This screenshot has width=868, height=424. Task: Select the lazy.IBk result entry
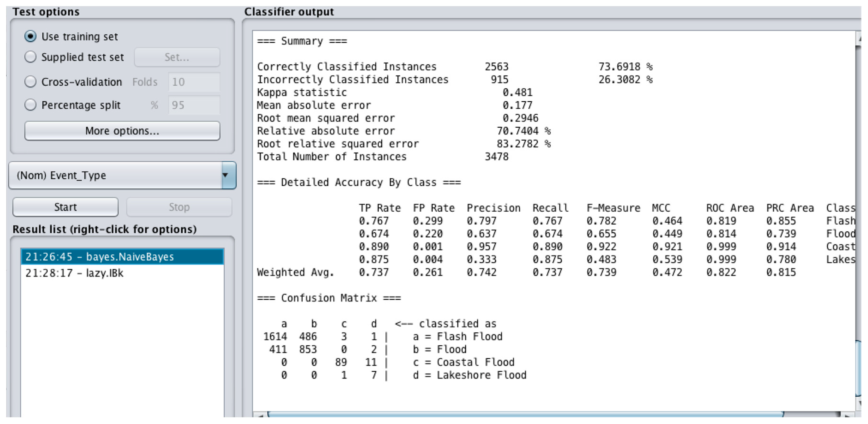[x=122, y=273]
